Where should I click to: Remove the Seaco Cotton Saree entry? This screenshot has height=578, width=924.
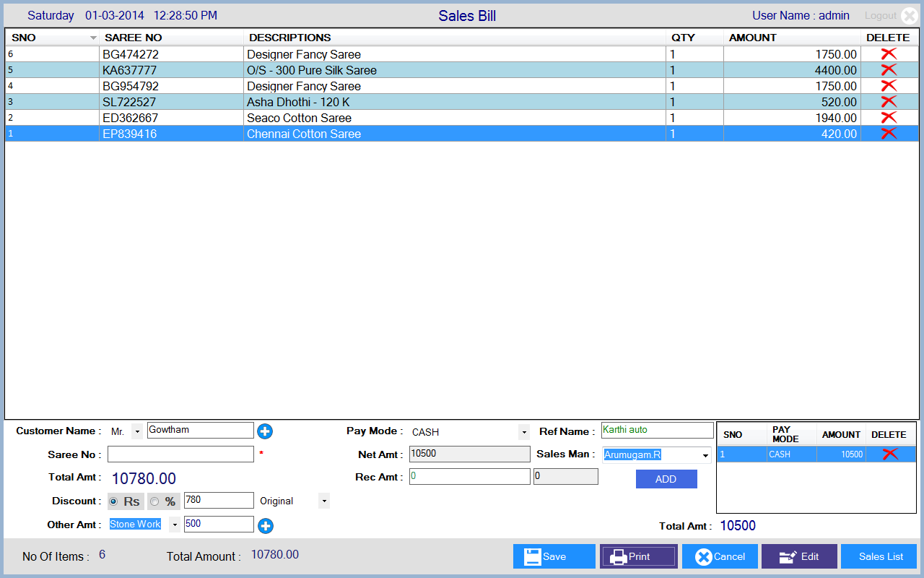tap(889, 118)
